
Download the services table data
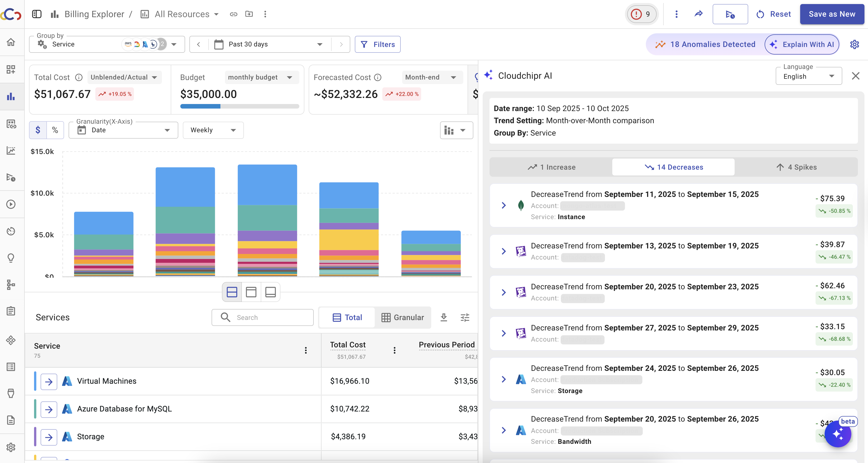[x=444, y=317]
